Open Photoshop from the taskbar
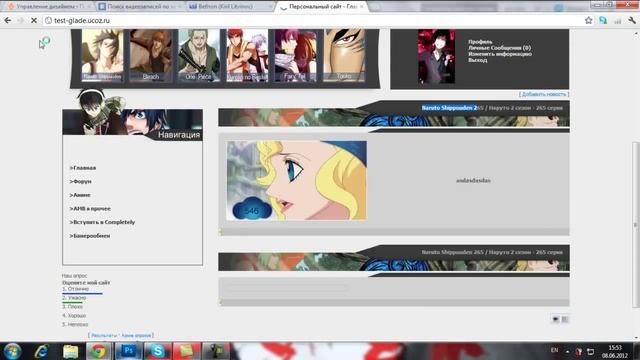Image resolution: width=640 pixels, height=360 pixels. (x=129, y=351)
